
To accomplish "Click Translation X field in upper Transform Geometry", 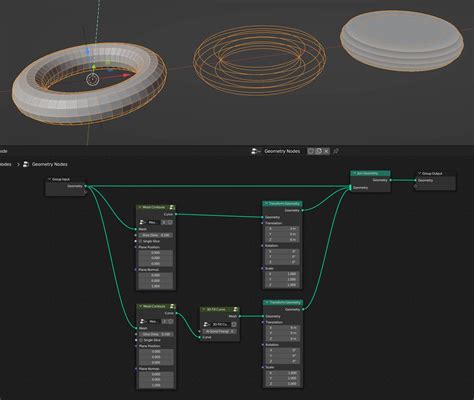I will tap(283, 229).
